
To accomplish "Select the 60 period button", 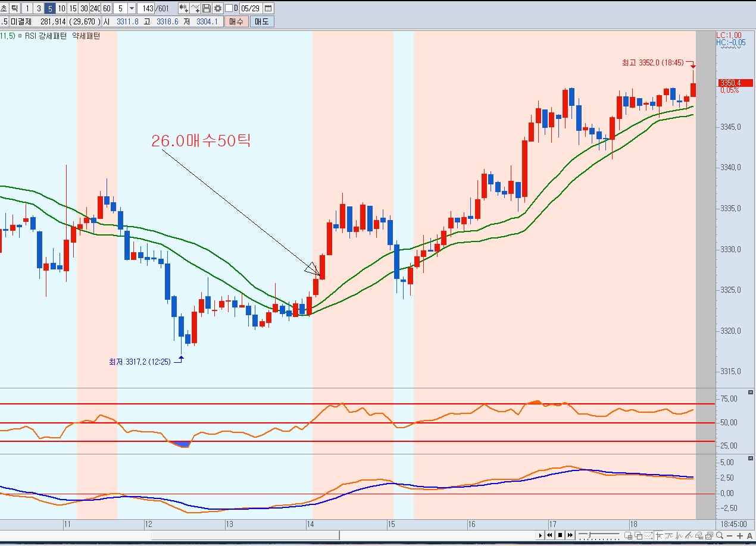I will click(107, 8).
